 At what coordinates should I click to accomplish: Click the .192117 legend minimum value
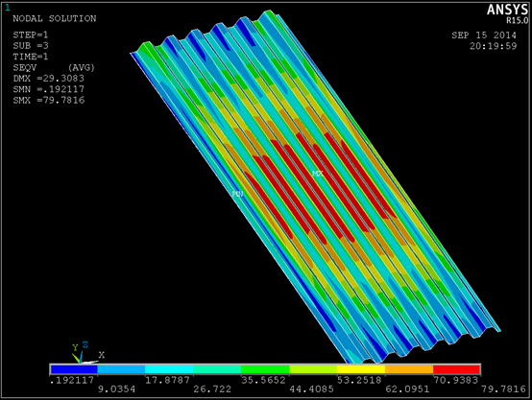tap(72, 380)
